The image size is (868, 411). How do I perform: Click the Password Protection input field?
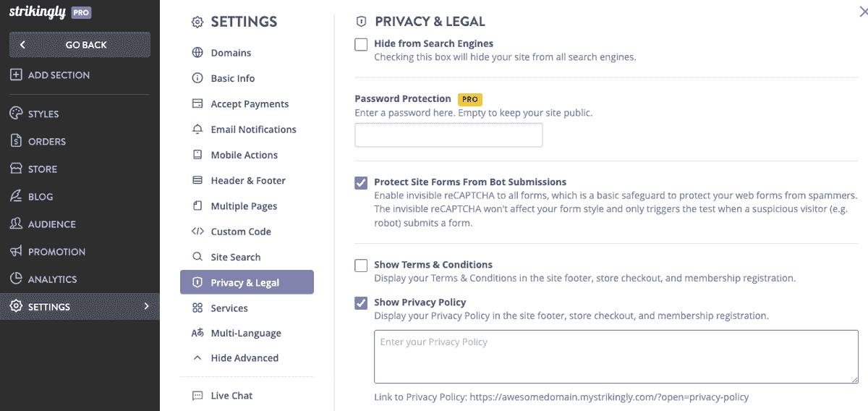(x=448, y=135)
